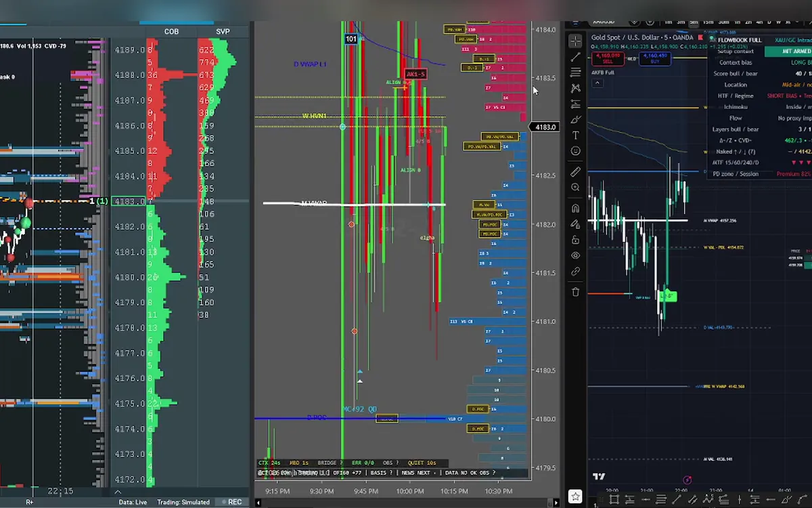Open the forecasting and measurement tool group
The width and height of the screenshot is (812, 508).
tap(575, 104)
